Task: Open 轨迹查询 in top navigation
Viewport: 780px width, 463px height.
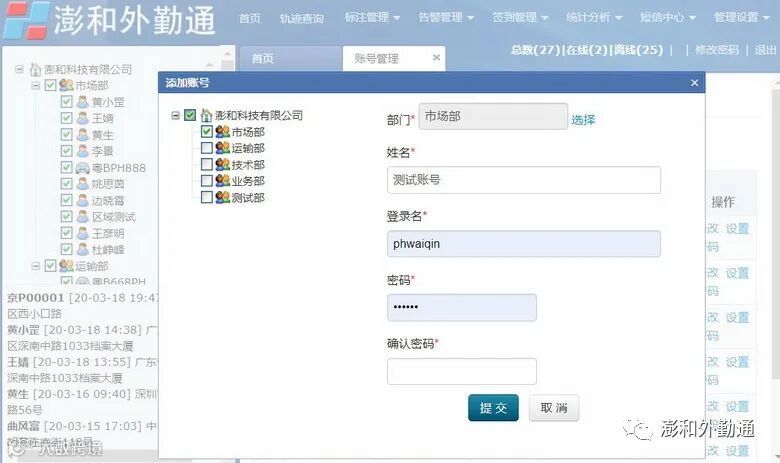Action: pos(301,18)
